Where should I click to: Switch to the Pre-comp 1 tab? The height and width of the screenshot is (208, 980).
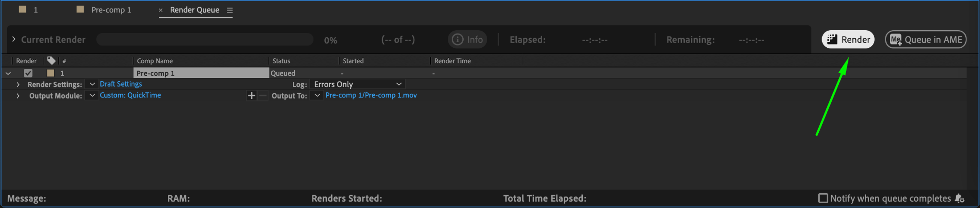(111, 10)
